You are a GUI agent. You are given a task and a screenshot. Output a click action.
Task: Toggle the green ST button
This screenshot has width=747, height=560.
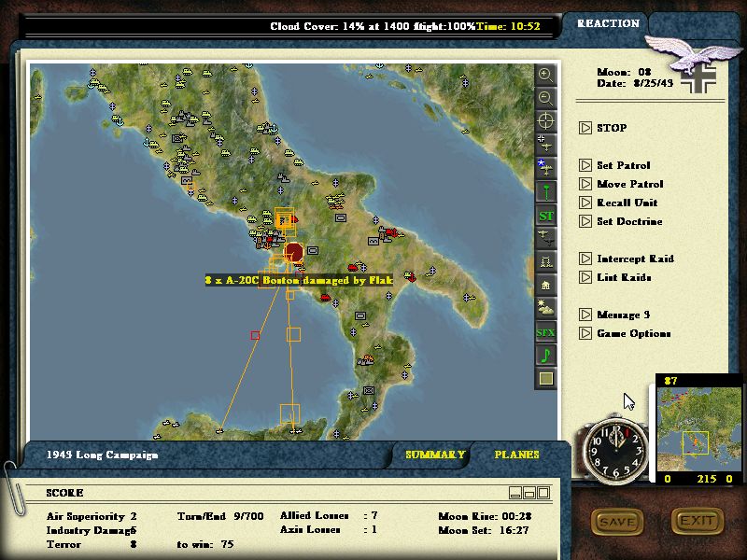tap(545, 216)
